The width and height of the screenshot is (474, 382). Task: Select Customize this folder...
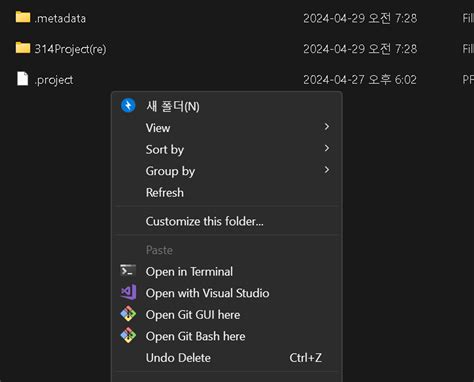click(227, 221)
